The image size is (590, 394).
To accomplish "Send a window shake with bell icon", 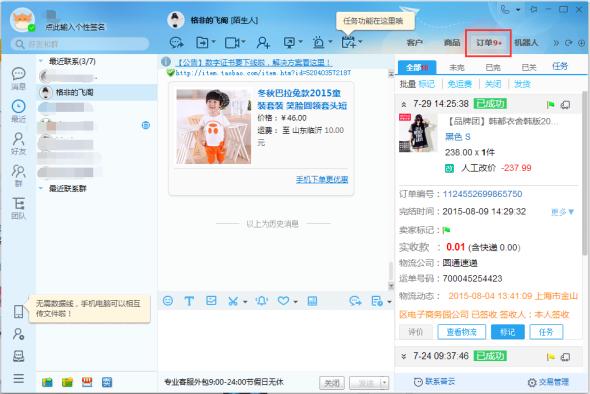I will click(262, 301).
